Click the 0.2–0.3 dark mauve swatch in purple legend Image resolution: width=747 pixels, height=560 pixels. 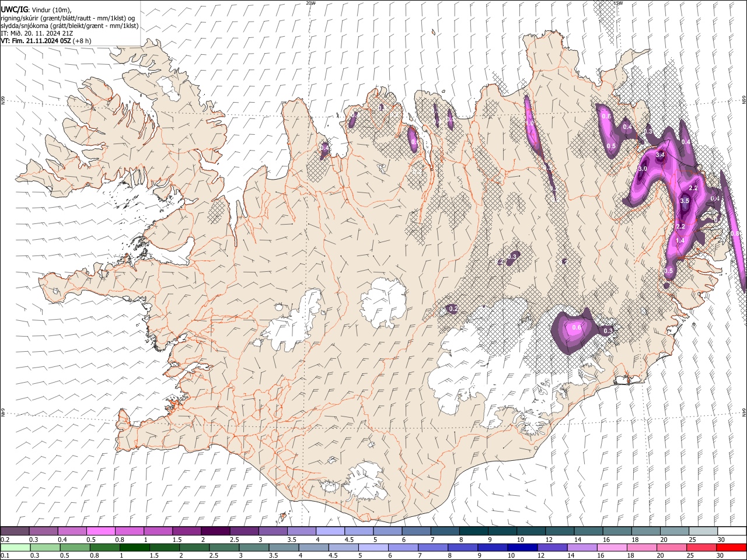click(x=15, y=531)
